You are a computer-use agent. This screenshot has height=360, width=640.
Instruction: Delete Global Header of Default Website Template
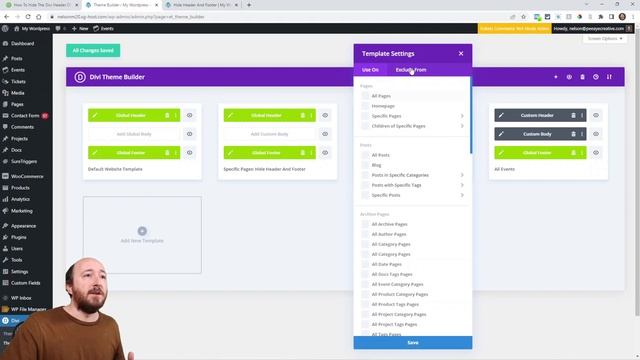(x=167, y=116)
